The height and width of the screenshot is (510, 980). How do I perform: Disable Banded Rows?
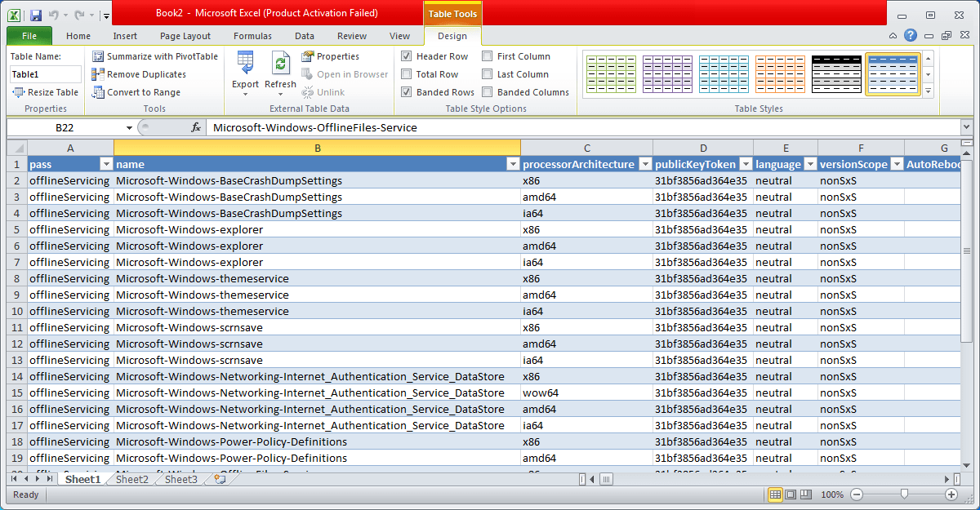[x=405, y=91]
